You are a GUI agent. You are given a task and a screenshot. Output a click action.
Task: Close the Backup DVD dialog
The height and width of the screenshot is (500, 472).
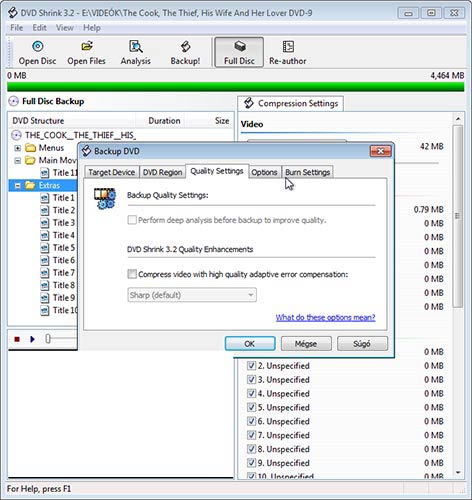(x=380, y=151)
